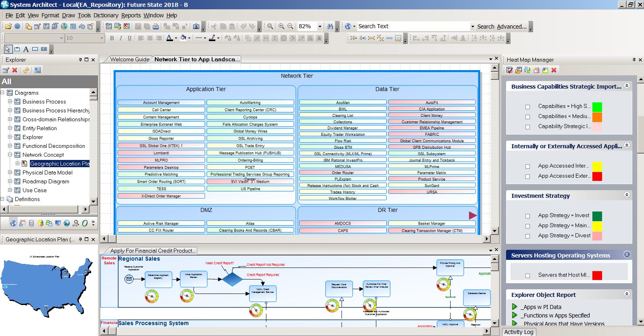Click the red delete icon in Heat Map Manager
The image size is (644, 336).
point(554,70)
